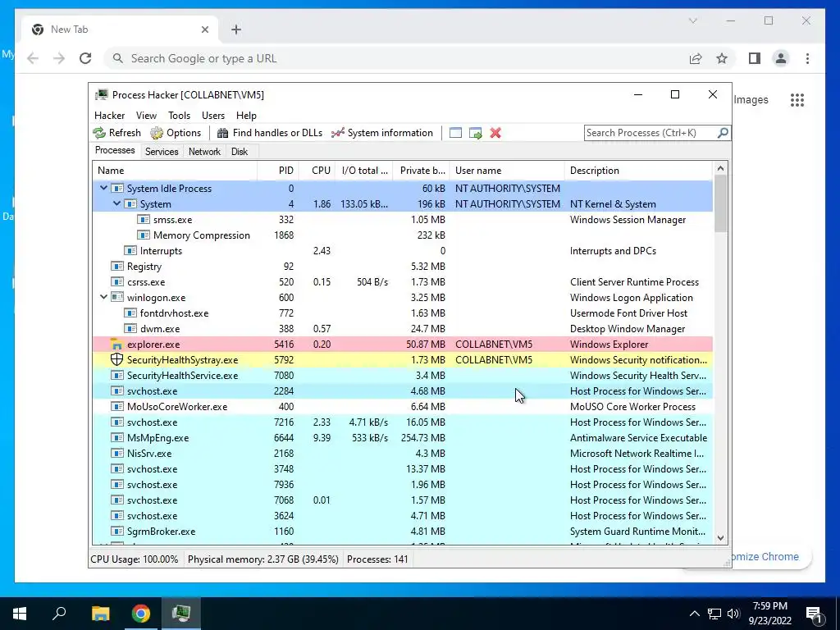Sort by the PID column header
The height and width of the screenshot is (630, 840).
[x=278, y=171]
